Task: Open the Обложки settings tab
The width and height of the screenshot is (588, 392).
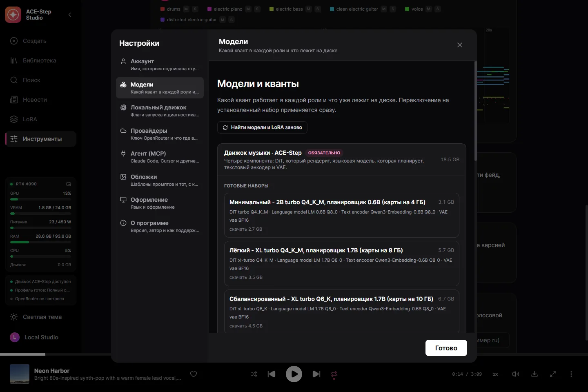Action: click(160, 180)
